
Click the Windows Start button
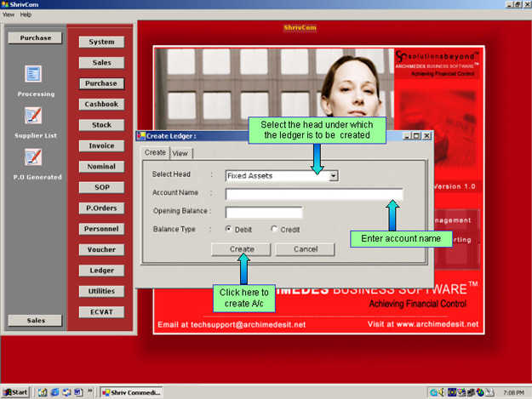pyautogui.click(x=16, y=392)
